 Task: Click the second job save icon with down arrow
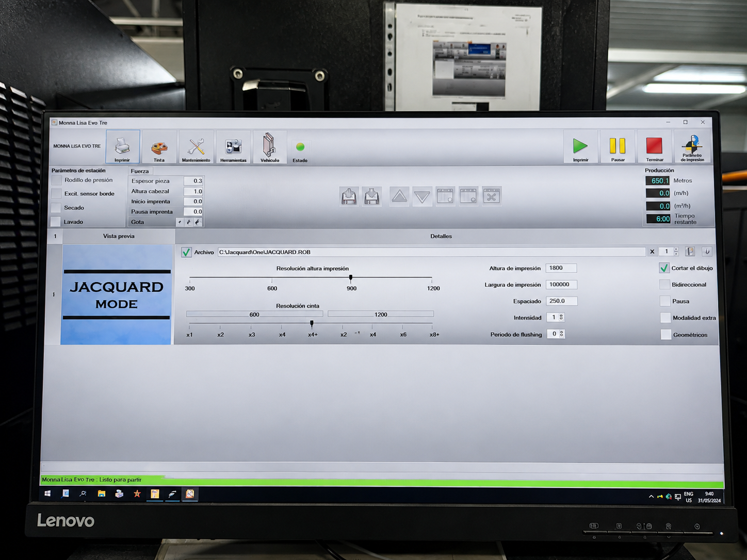click(x=372, y=196)
